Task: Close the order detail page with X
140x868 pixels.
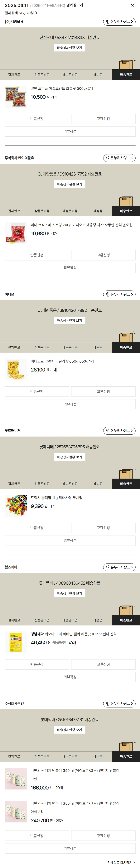Action: (133, 6)
